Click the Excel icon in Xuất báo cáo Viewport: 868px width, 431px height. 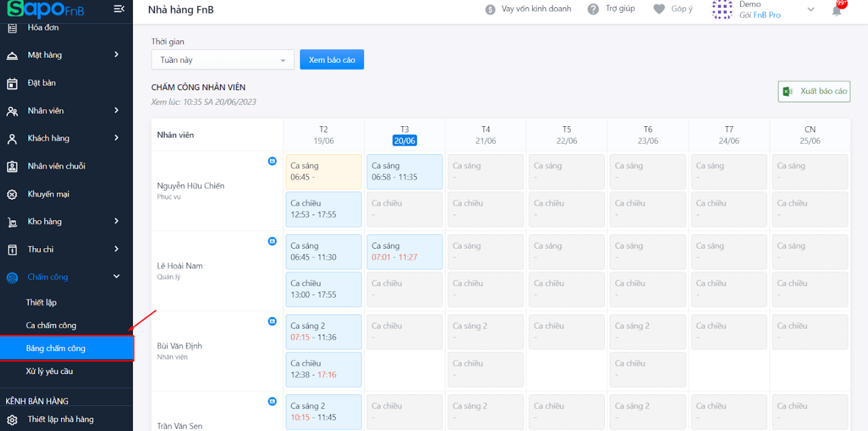pyautogui.click(x=787, y=91)
